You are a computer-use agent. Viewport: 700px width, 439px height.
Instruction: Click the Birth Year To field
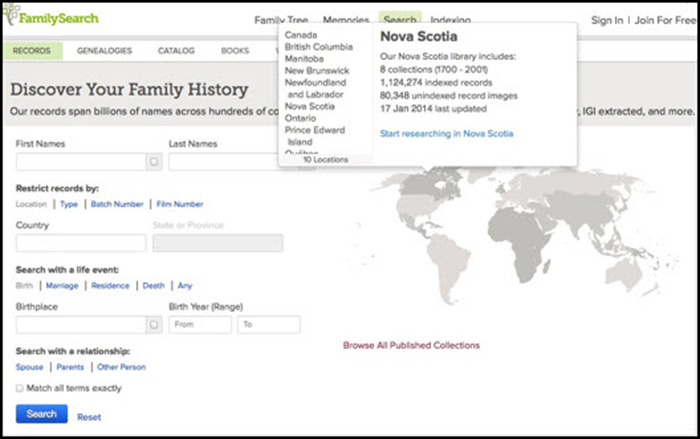point(269,325)
